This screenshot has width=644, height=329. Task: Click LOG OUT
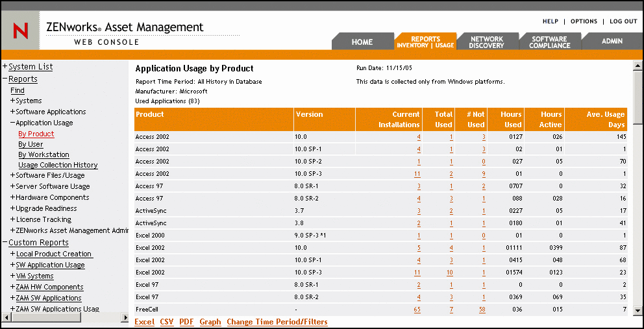623,21
